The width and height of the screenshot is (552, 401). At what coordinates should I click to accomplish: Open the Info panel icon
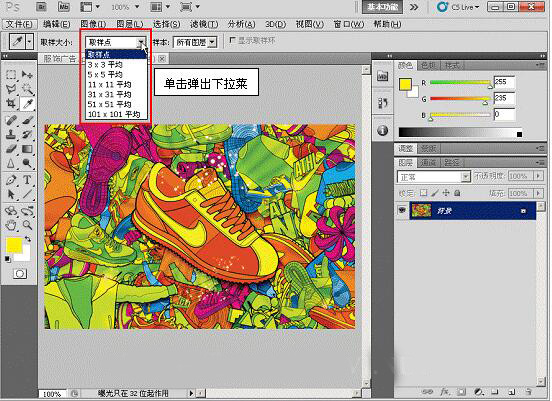coord(383,130)
